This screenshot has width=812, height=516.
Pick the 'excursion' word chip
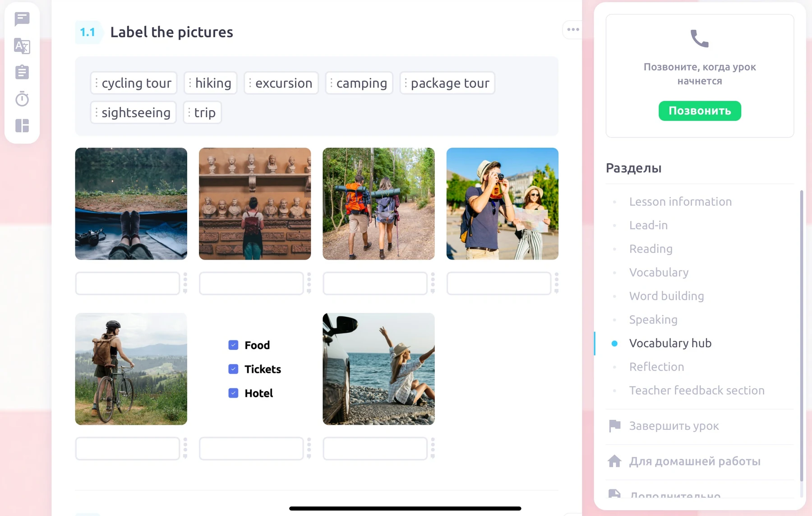(x=281, y=83)
